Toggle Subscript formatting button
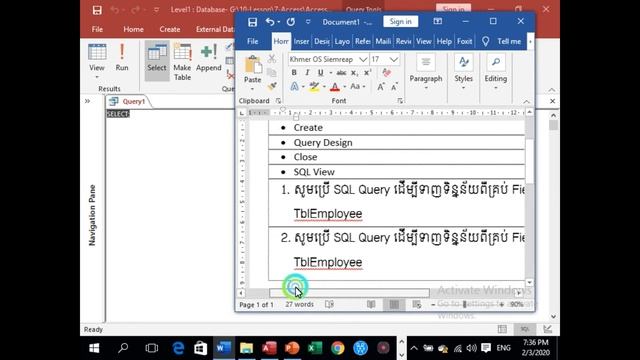Screen dimensions: 640x360 click(x=355, y=73)
